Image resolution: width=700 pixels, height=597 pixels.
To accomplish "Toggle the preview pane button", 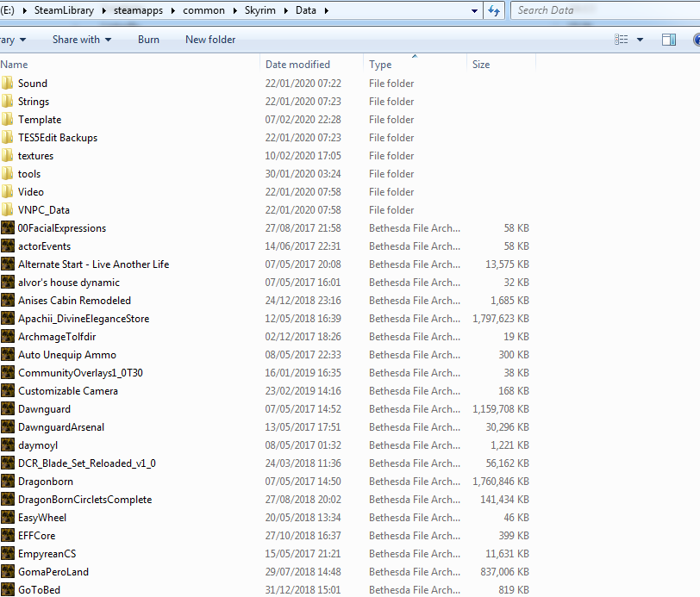I will [x=668, y=40].
